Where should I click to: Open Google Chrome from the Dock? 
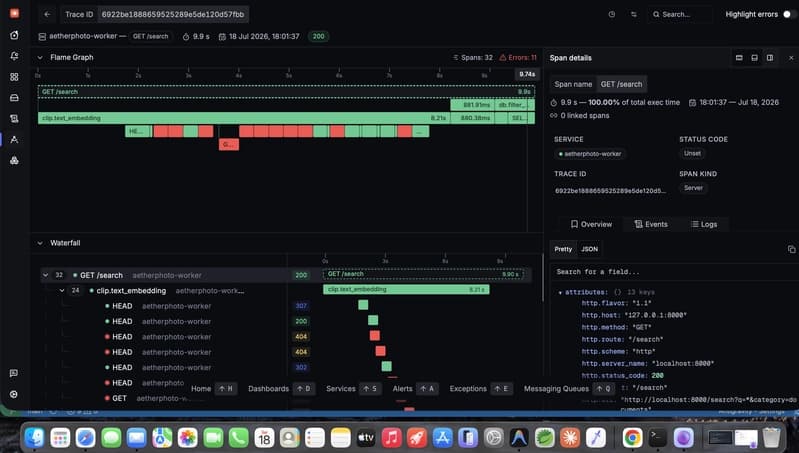632,437
